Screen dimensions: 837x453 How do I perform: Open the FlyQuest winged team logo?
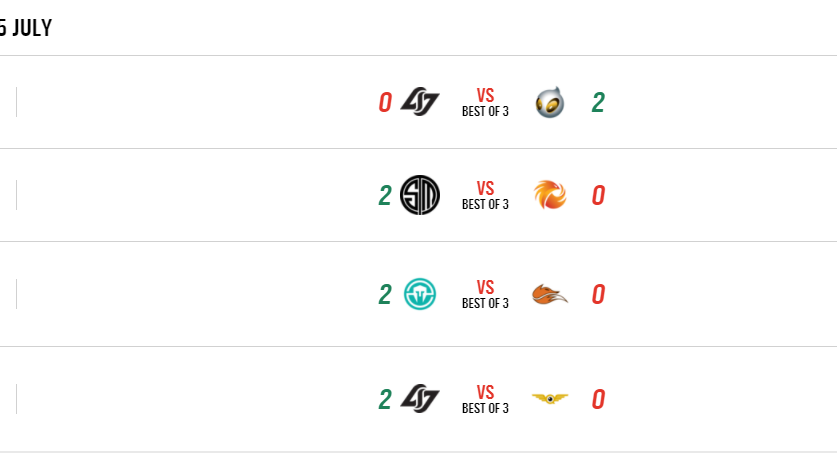(549, 399)
